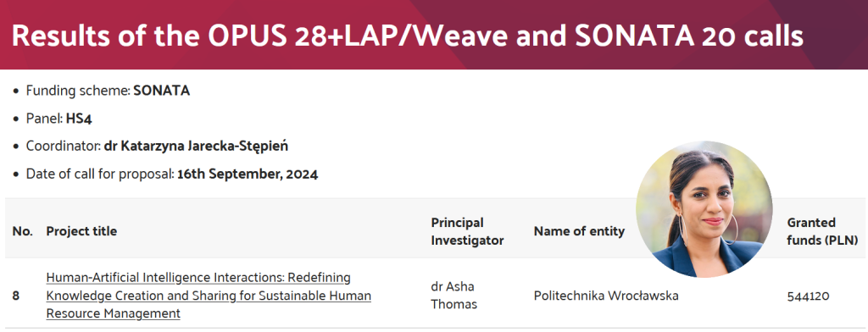The width and height of the screenshot is (868, 332).
Task: Click the date 16th September, 2024
Action: click(248, 174)
